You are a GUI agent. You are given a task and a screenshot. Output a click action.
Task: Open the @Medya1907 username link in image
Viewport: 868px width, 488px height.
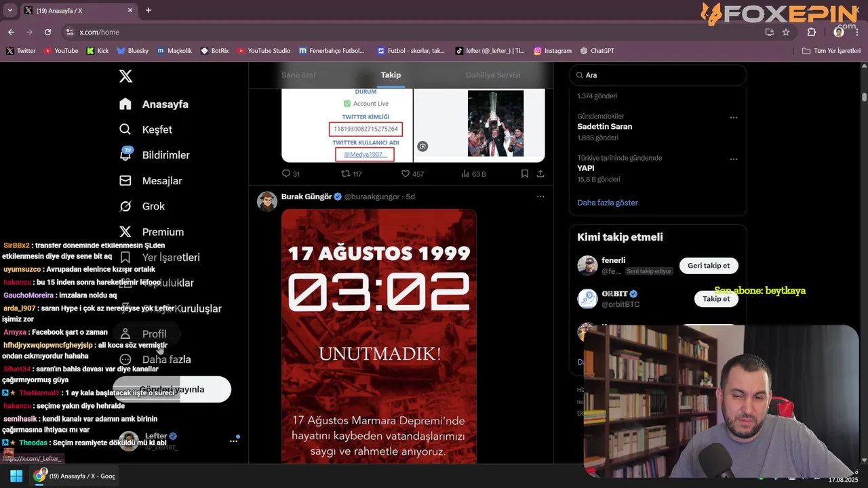[365, 154]
